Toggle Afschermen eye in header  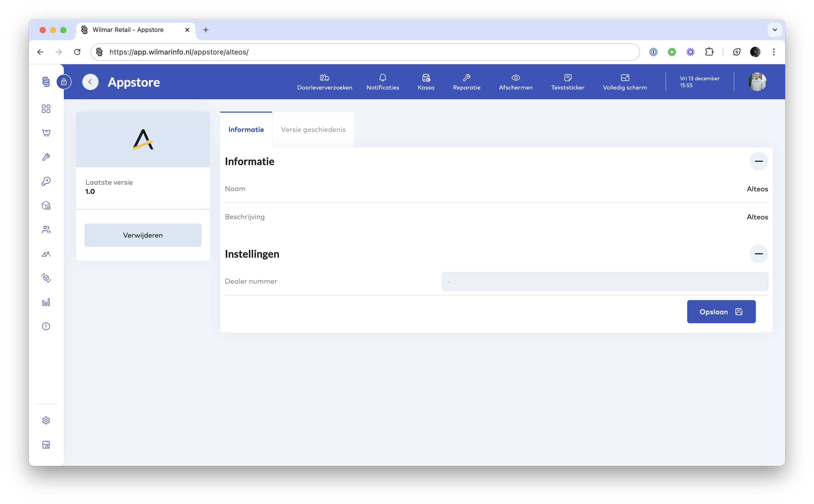[x=515, y=82]
